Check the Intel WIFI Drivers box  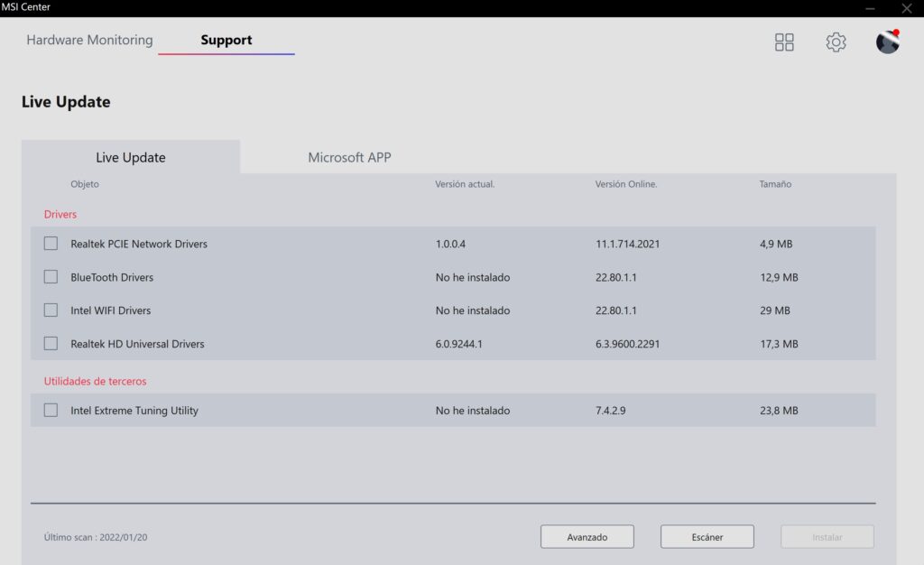pyautogui.click(x=51, y=310)
